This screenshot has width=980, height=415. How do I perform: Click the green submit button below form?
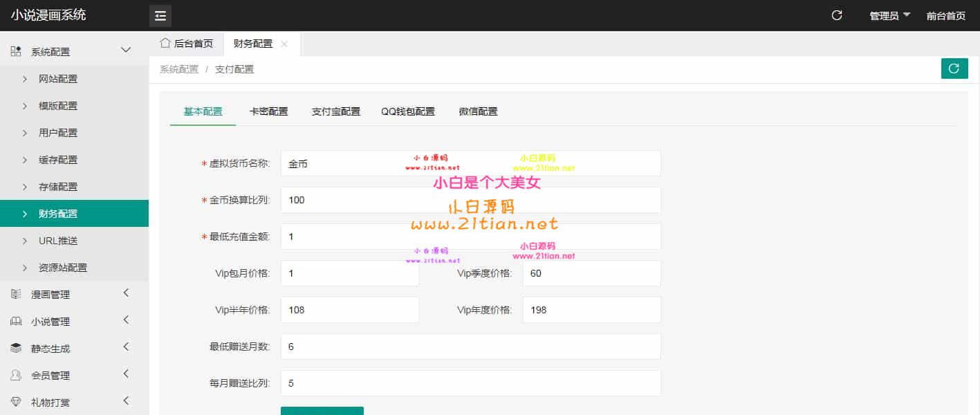322,411
